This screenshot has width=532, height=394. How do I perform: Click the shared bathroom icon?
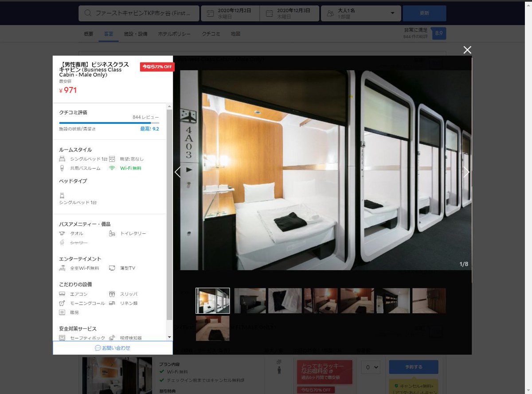[62, 168]
